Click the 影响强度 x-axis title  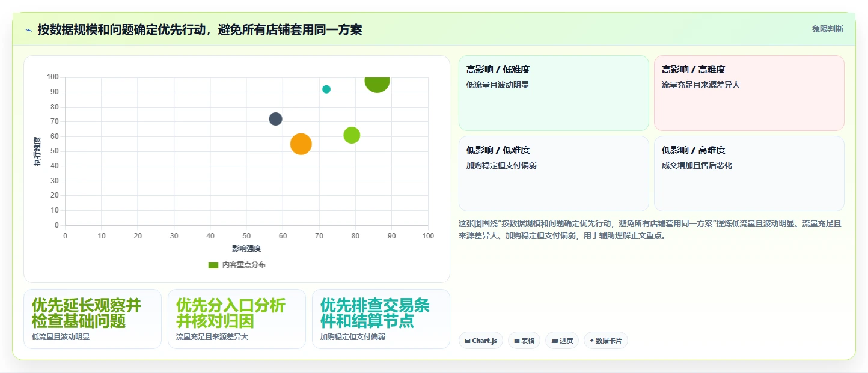(x=246, y=248)
